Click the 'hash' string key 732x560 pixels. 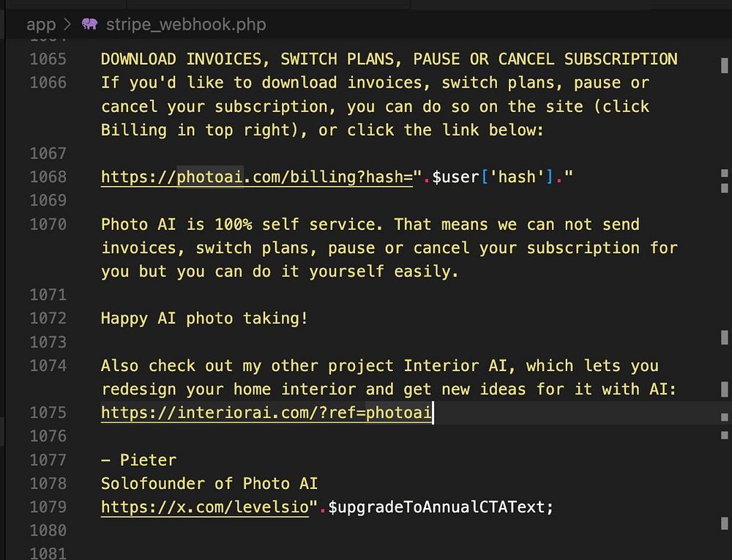tap(518, 177)
